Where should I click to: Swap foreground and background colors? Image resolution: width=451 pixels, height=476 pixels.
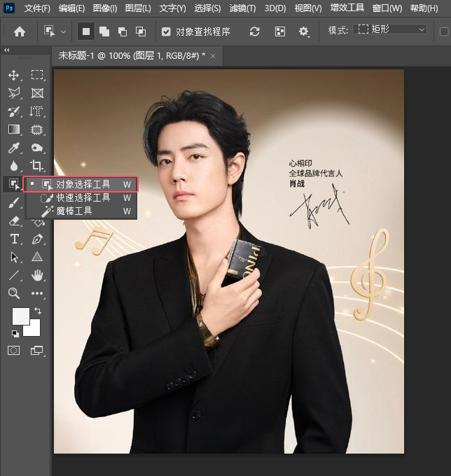(x=38, y=311)
